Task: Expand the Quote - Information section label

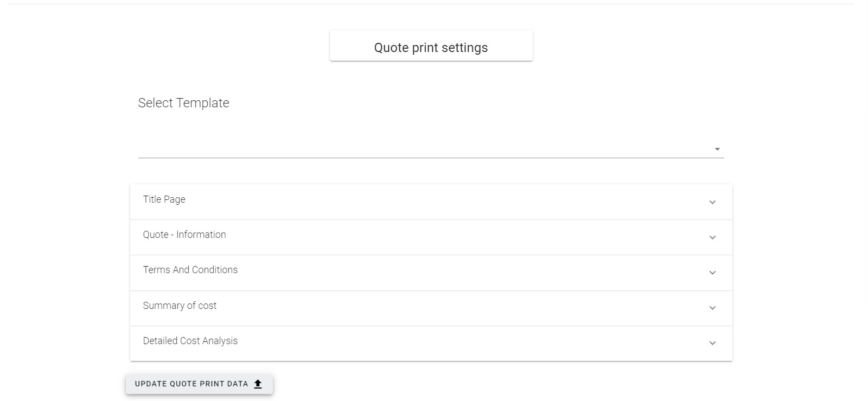Action: [184, 235]
